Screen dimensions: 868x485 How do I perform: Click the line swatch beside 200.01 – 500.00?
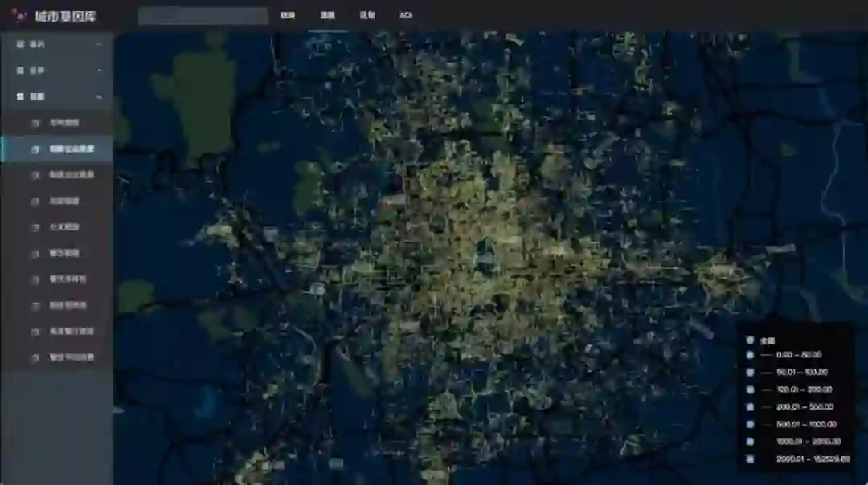[767, 407]
